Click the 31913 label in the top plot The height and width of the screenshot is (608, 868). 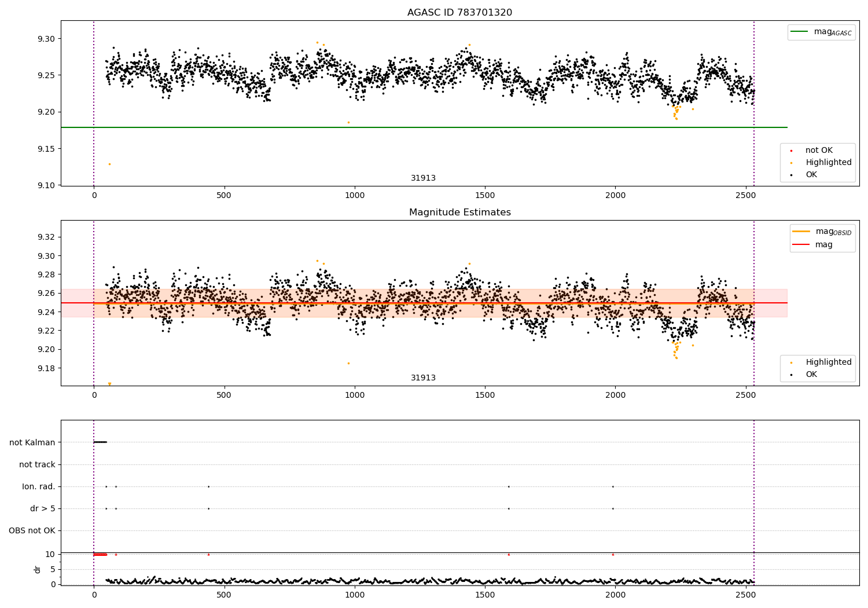click(x=423, y=178)
